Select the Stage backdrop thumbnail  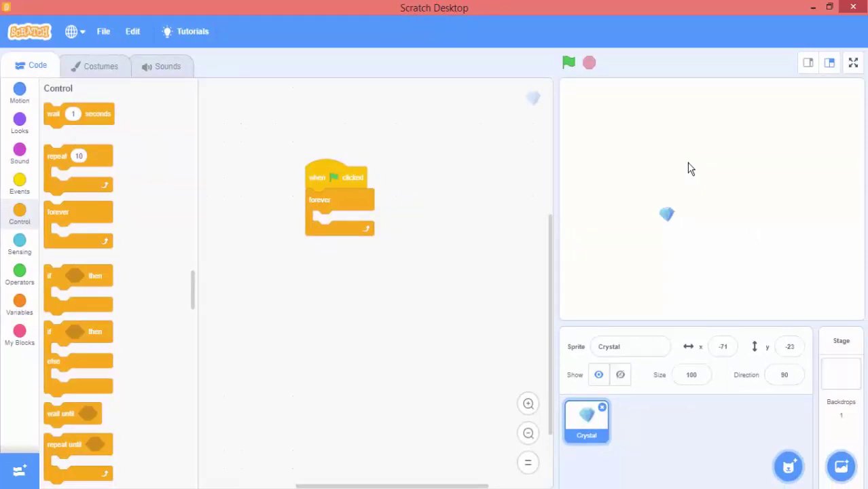(x=841, y=374)
